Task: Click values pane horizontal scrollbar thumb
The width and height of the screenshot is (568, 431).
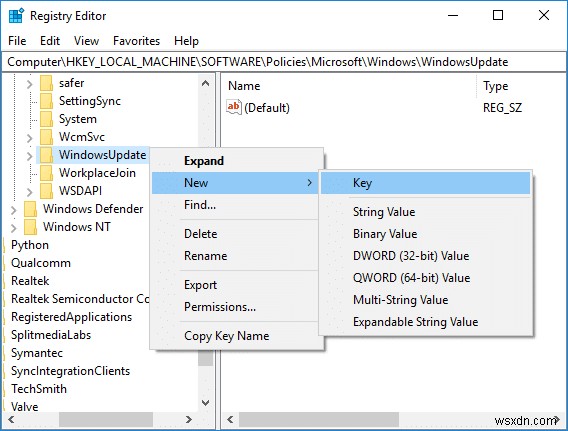Action: coord(319,419)
